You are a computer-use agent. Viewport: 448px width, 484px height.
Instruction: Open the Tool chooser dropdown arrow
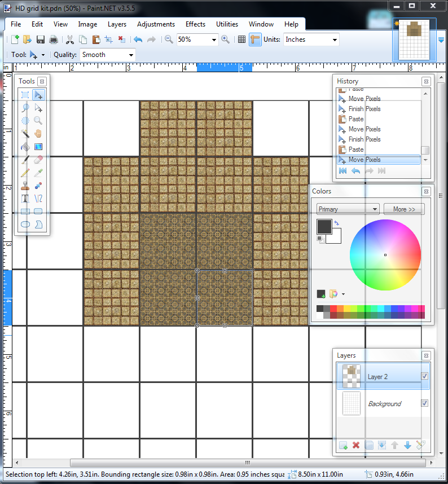[43, 55]
